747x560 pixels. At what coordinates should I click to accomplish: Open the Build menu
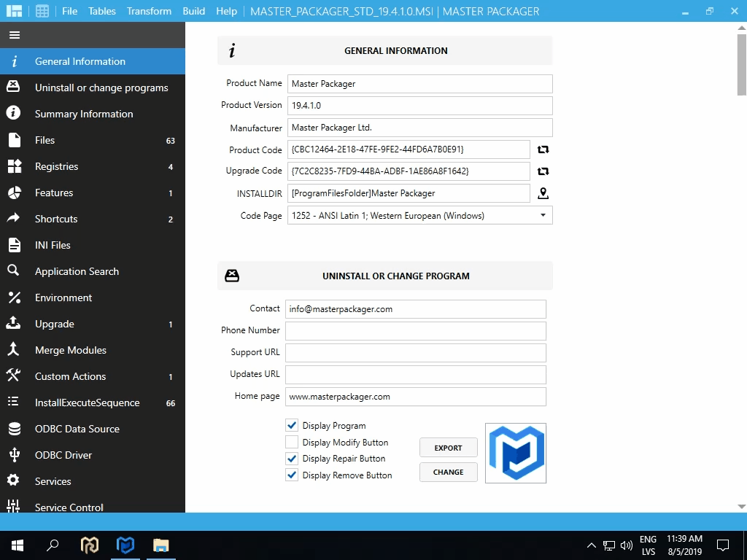pos(194,11)
